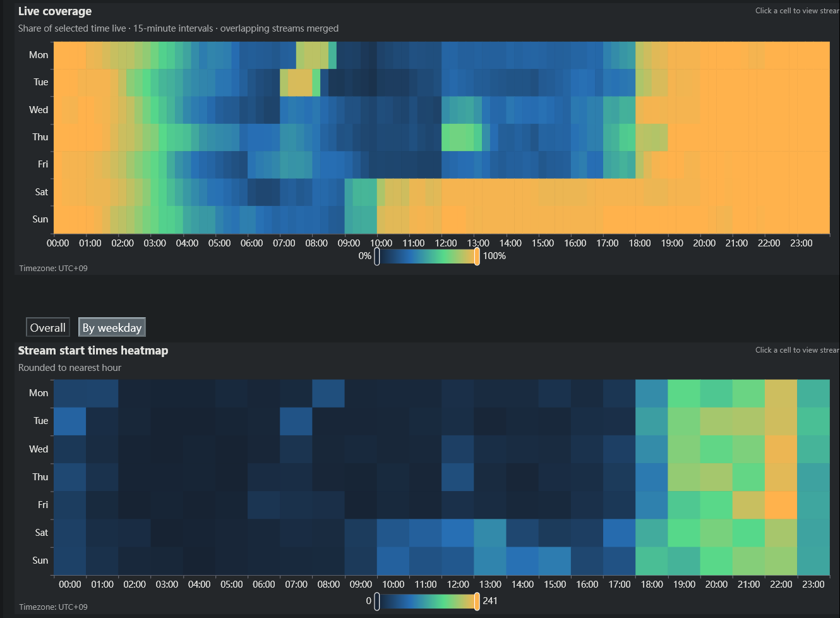Screen dimensions: 840x618
Task: Click the 241 maximum handle of start times slider
Action: tap(477, 602)
